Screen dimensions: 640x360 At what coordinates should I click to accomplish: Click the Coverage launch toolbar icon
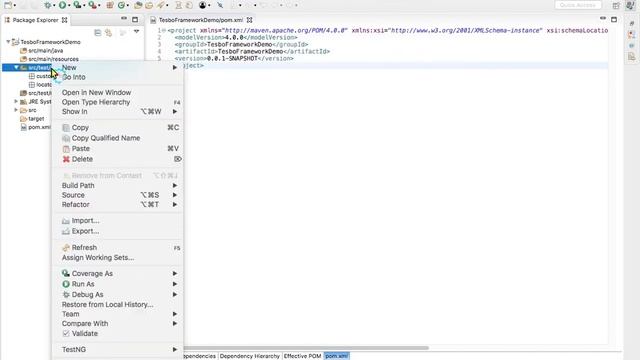pyautogui.click(x=77, y=5)
